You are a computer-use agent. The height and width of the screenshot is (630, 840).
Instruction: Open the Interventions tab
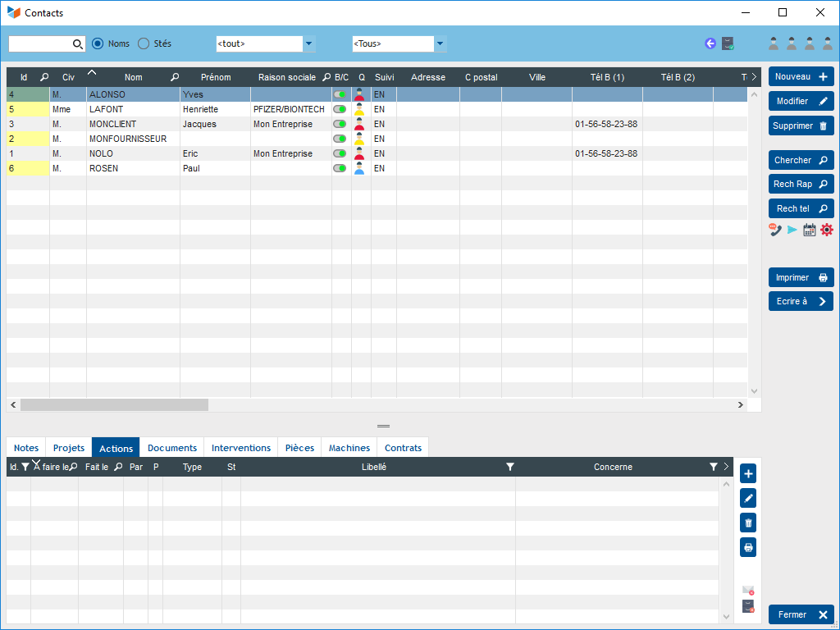click(x=241, y=448)
